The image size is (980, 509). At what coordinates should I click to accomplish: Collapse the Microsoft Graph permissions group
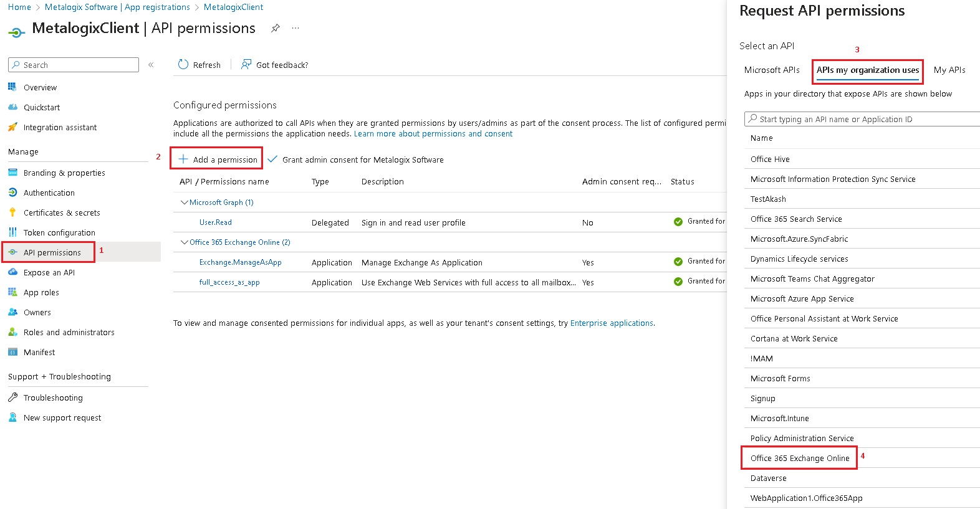[184, 202]
